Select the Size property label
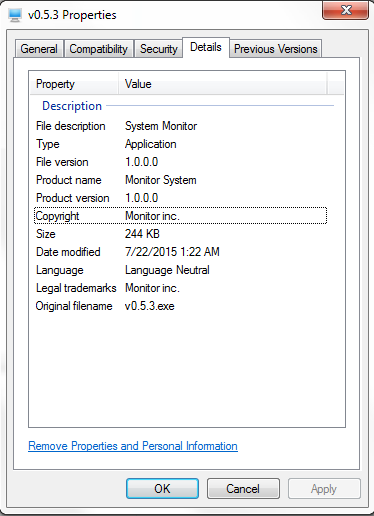This screenshot has width=374, height=516. (46, 234)
